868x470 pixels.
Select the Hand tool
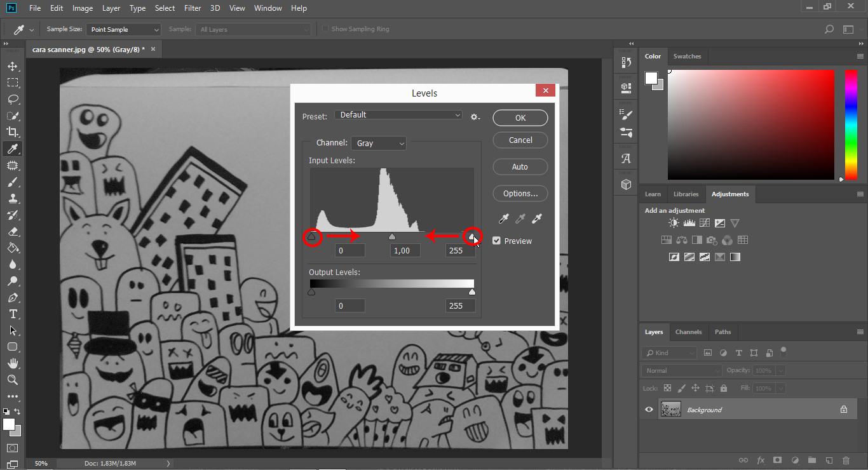tap(12, 364)
